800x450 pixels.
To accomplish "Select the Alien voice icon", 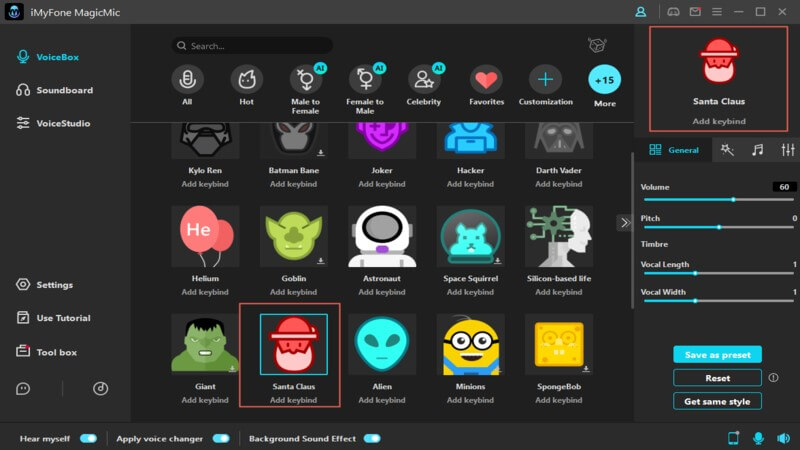I will 382,344.
